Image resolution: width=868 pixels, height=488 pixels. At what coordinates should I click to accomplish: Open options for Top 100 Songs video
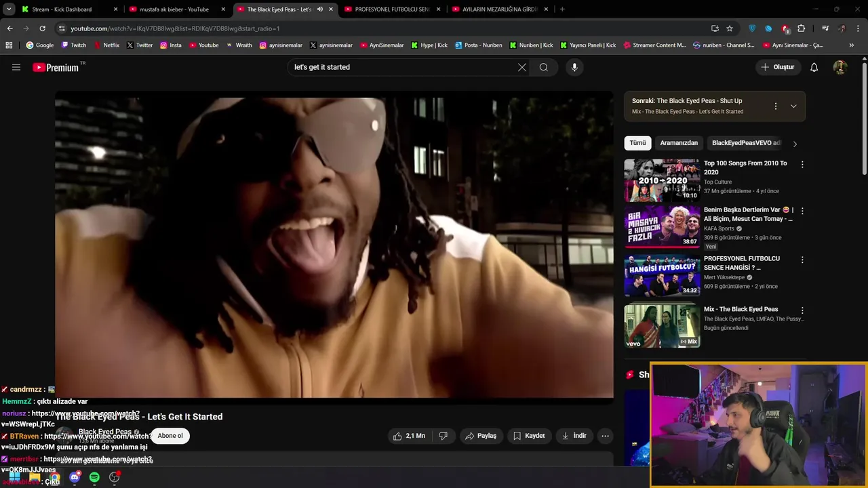tap(802, 164)
